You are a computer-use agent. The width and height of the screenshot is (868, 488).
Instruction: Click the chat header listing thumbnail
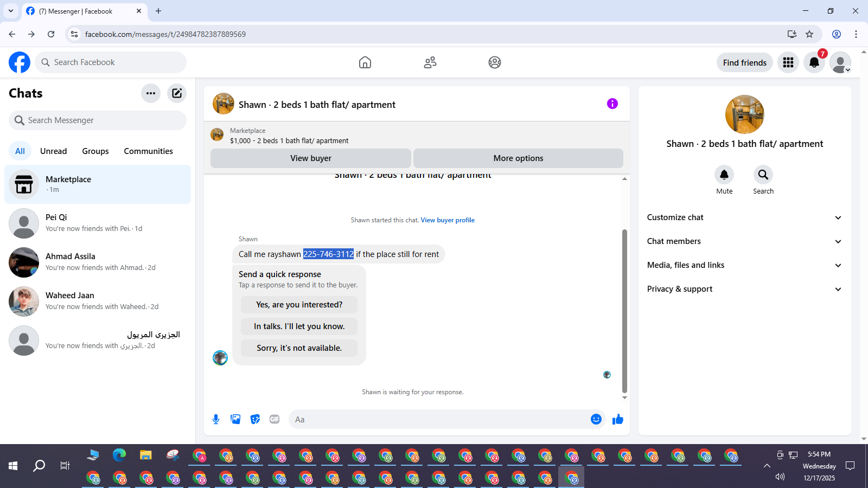[224, 104]
